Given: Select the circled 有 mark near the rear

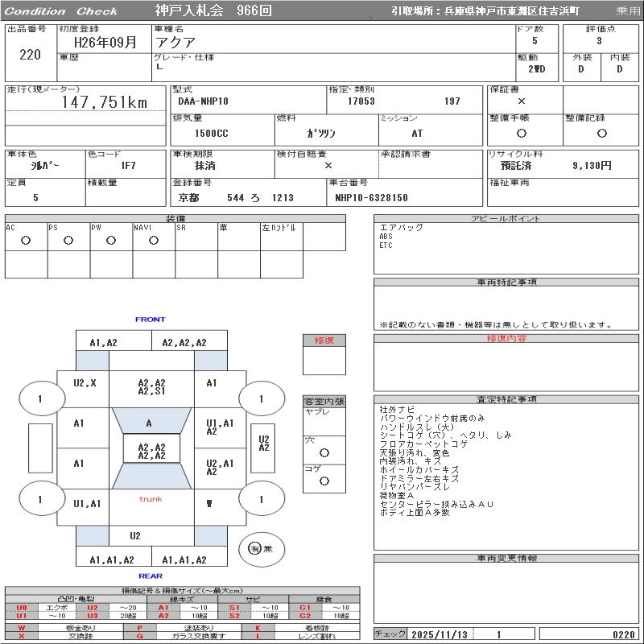Looking at the screenshot, I should [254, 549].
